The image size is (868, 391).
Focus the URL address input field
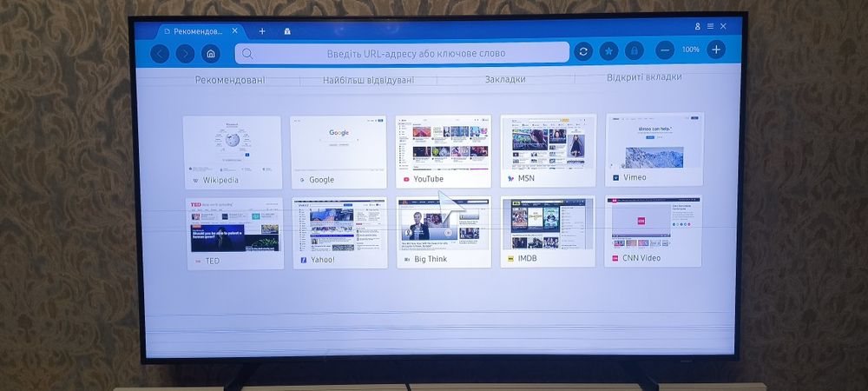(x=402, y=53)
